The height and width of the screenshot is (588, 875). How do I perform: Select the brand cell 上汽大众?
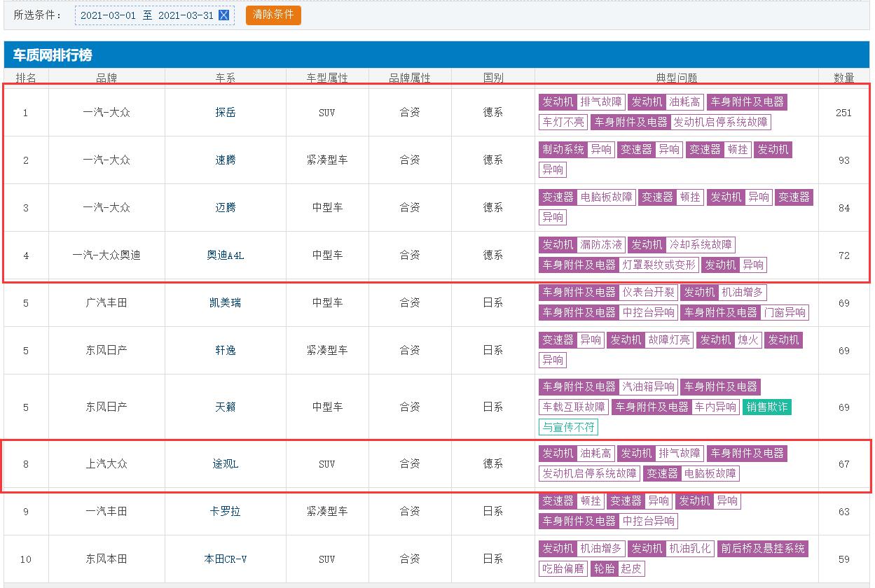(x=106, y=464)
